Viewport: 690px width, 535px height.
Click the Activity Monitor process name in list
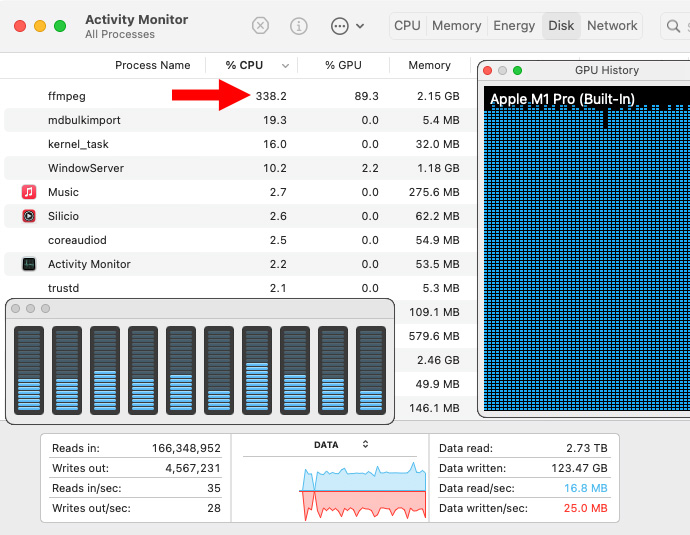click(x=89, y=264)
